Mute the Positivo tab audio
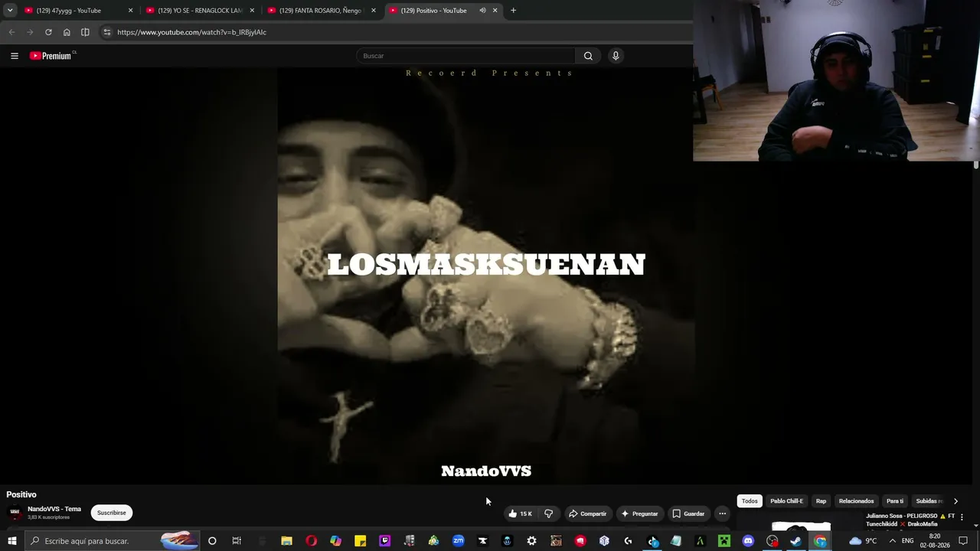The image size is (980, 551). (482, 11)
